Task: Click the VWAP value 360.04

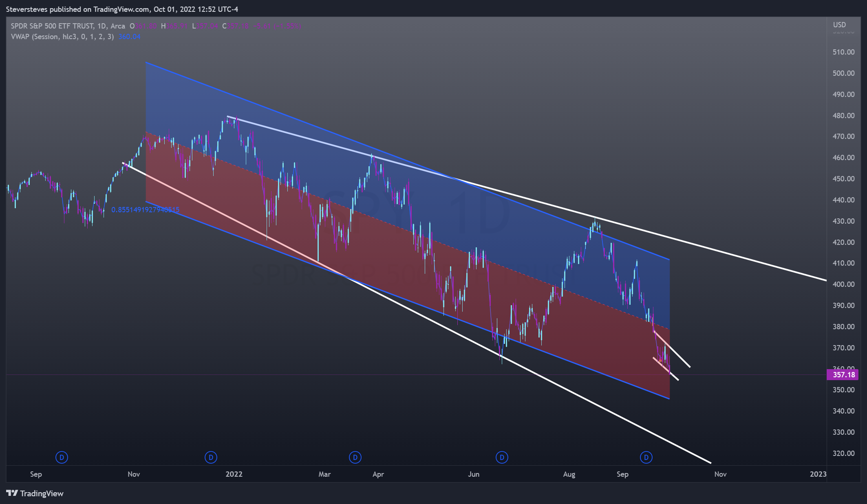Action: [130, 37]
